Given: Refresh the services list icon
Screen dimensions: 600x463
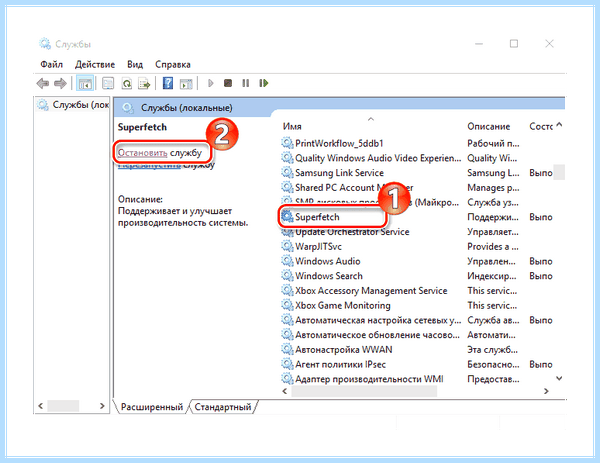Looking at the screenshot, I should (127, 83).
